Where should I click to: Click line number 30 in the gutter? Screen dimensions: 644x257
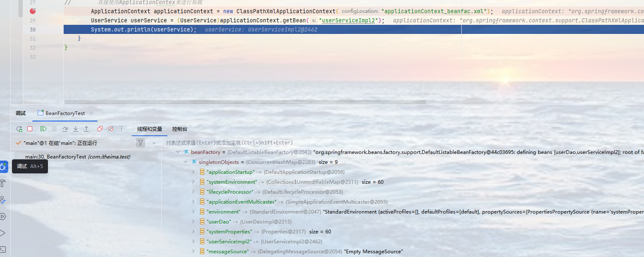(33, 29)
